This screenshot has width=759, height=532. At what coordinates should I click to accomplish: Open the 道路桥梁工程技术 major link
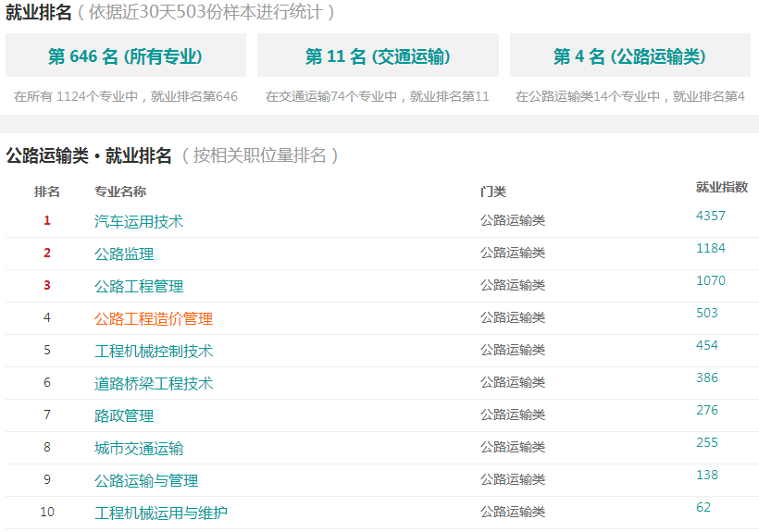tap(154, 384)
